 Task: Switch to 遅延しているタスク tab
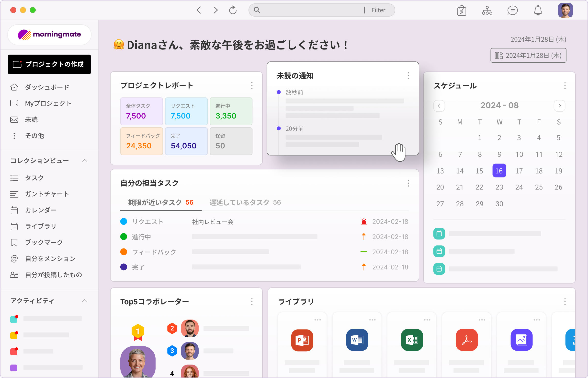tap(245, 202)
